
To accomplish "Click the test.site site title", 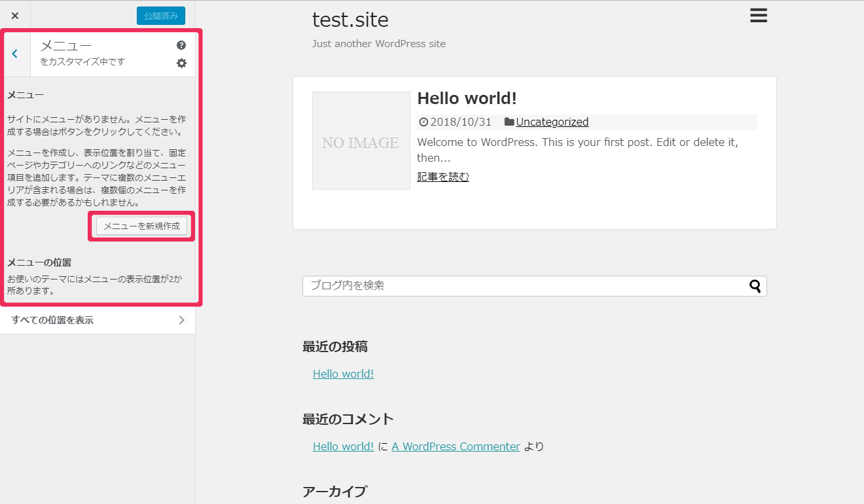I will tap(350, 20).
